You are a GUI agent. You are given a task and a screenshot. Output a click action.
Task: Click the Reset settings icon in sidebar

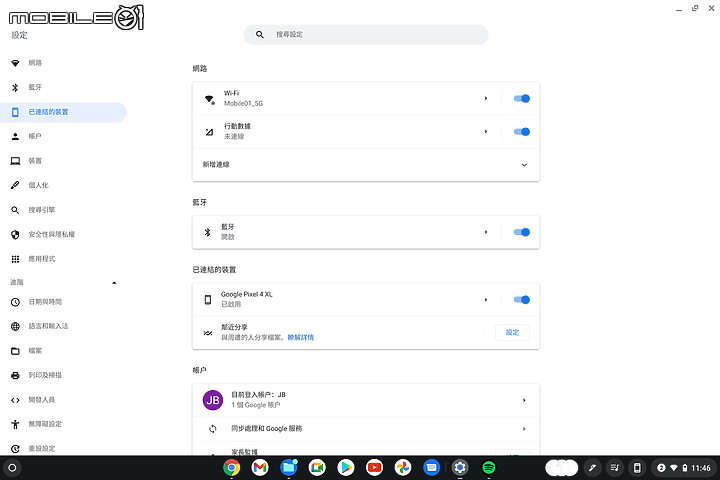point(15,449)
